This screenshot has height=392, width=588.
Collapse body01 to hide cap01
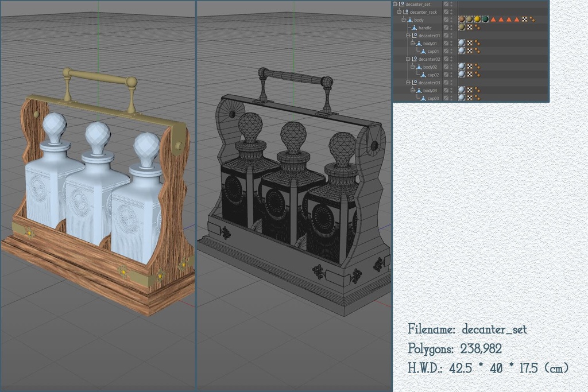[412, 44]
